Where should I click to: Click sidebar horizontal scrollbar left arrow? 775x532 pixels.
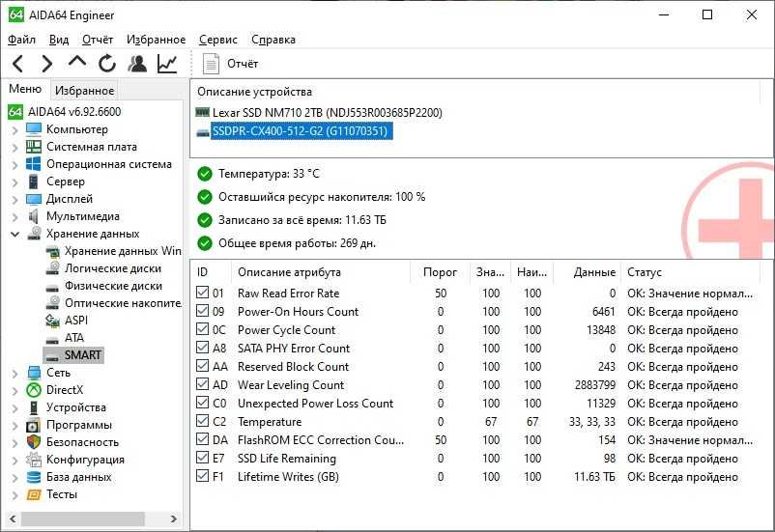click(13, 518)
